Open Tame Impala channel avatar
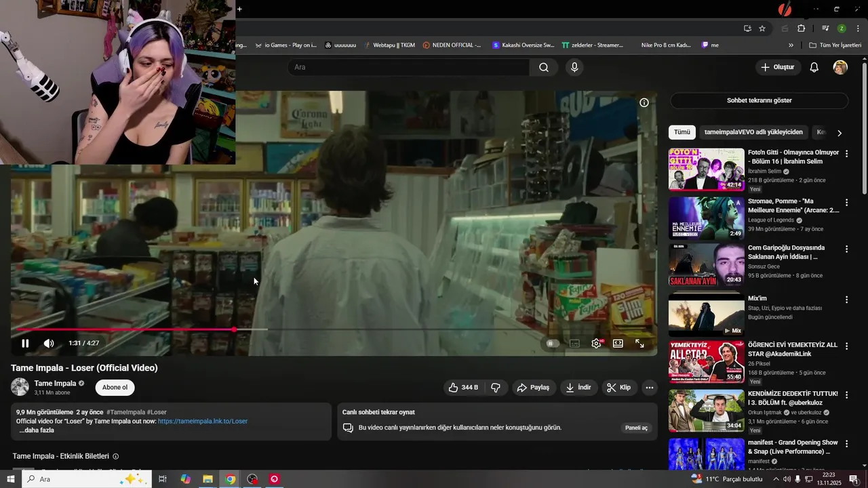Image resolution: width=868 pixels, height=488 pixels. 20,387
